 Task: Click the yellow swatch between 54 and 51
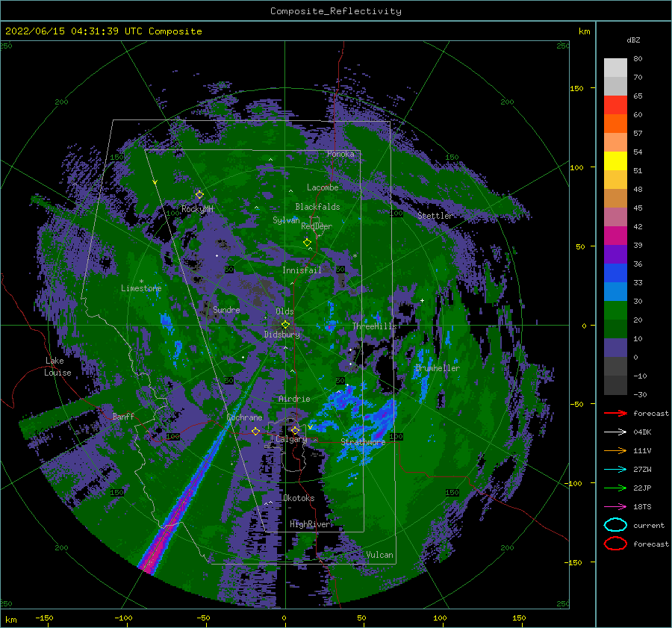coord(615,161)
